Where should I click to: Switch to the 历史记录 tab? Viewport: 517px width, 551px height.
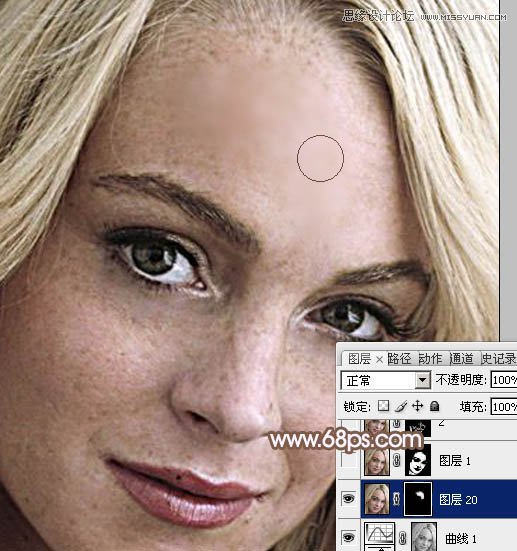(498, 359)
